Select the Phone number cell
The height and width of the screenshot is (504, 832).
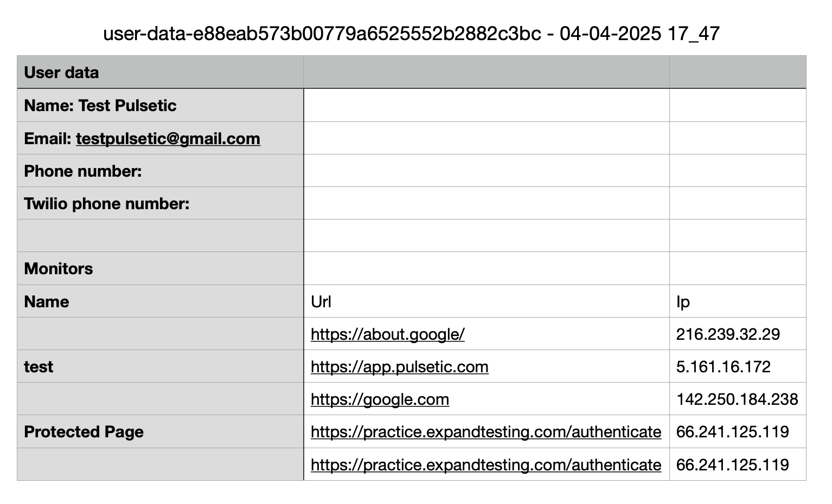161,171
